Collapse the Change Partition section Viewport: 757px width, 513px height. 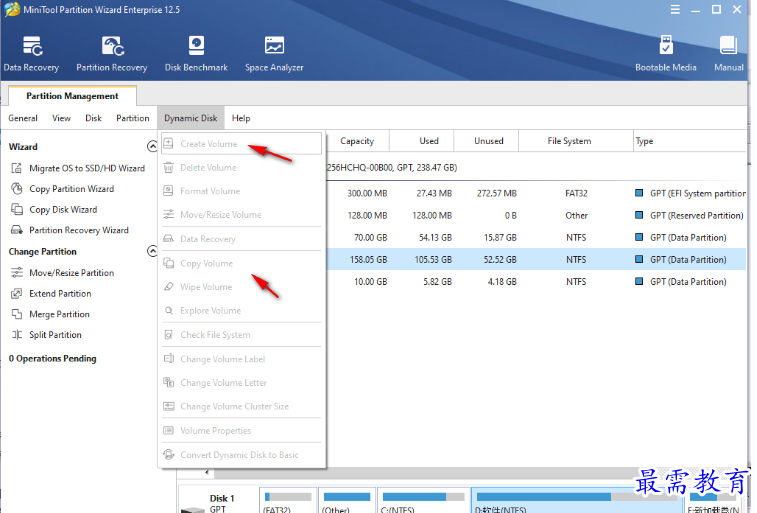click(x=152, y=251)
